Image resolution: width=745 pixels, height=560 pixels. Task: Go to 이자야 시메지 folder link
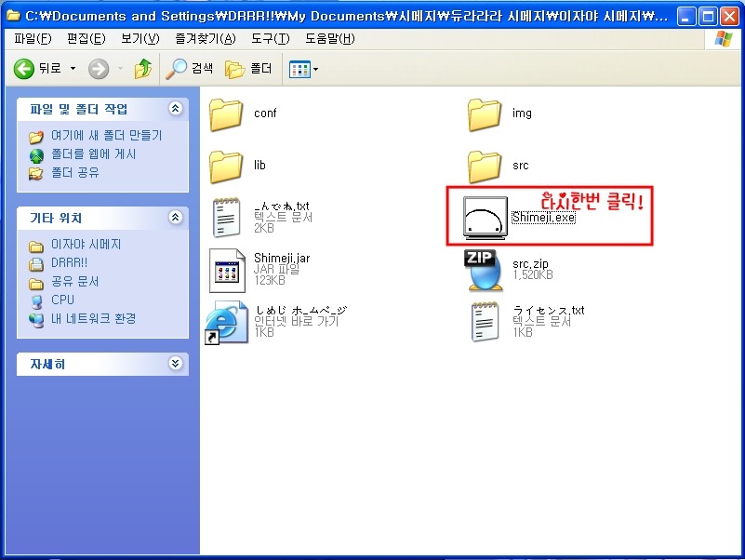point(86,245)
